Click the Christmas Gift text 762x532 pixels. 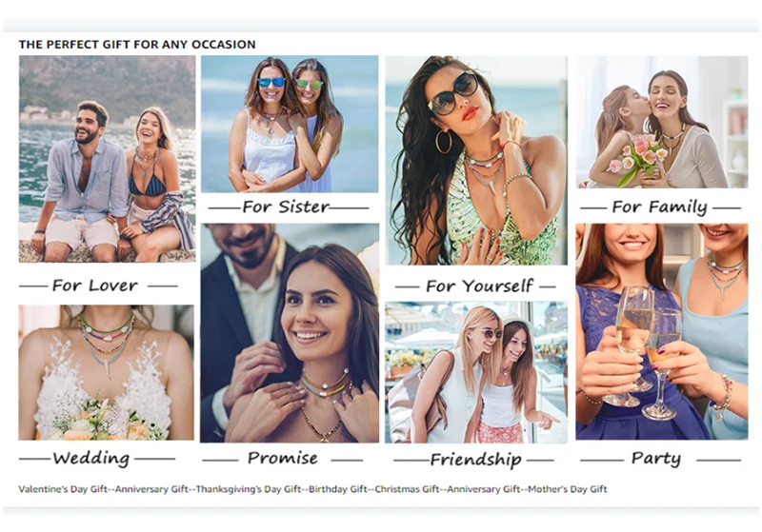point(407,489)
